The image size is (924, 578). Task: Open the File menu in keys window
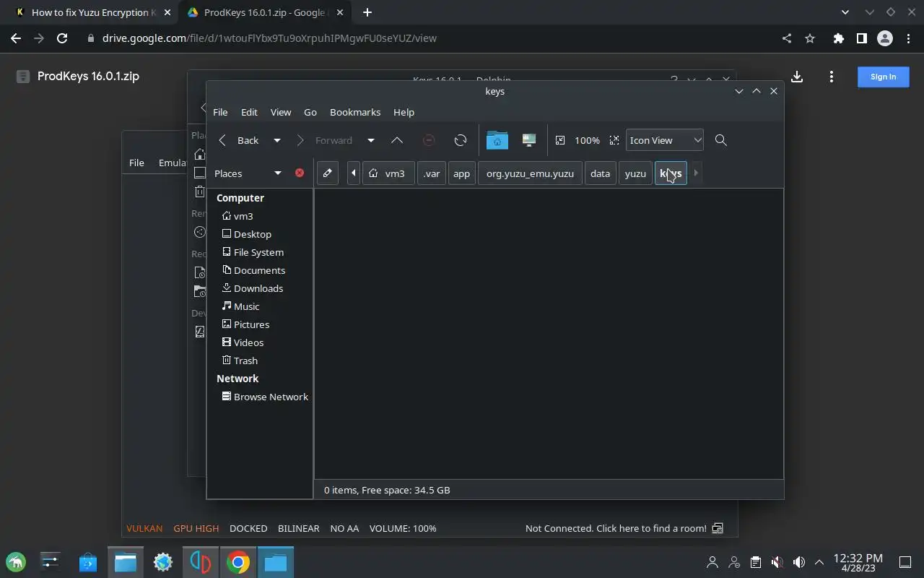220,112
